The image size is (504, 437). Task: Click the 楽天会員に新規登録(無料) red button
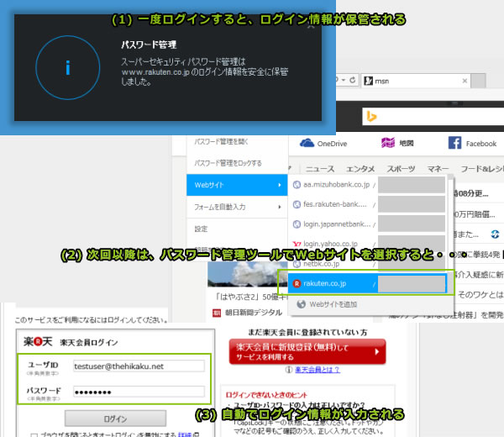tap(307, 351)
